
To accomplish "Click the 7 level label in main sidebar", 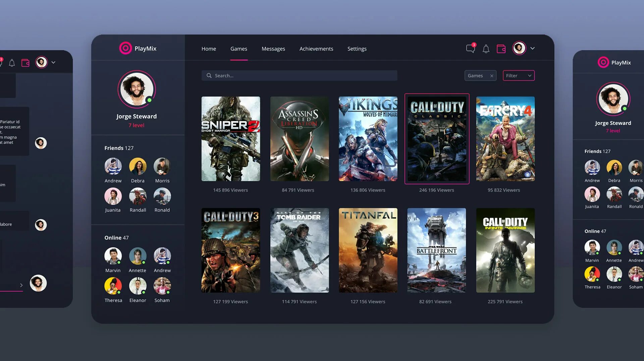I will (137, 125).
